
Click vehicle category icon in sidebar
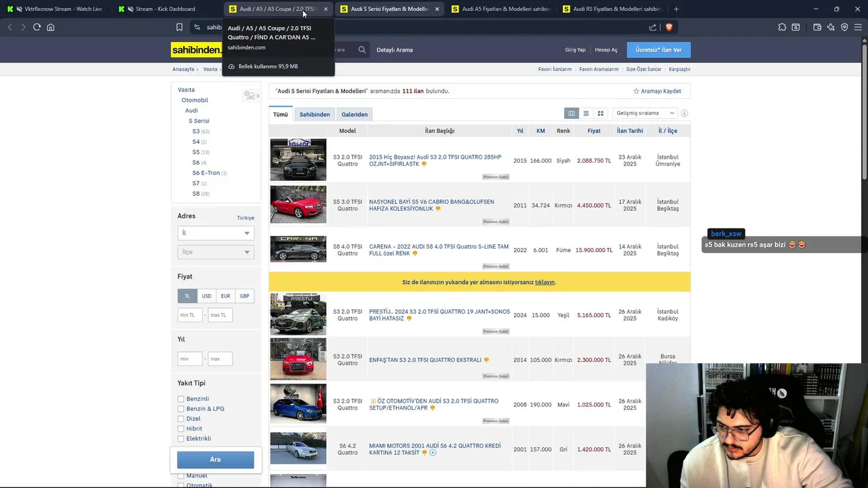[251, 96]
